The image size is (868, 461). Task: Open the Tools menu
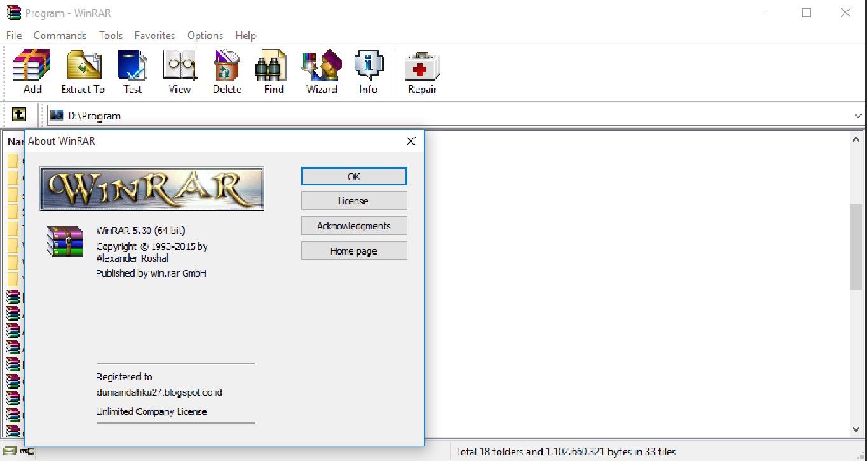tap(111, 36)
